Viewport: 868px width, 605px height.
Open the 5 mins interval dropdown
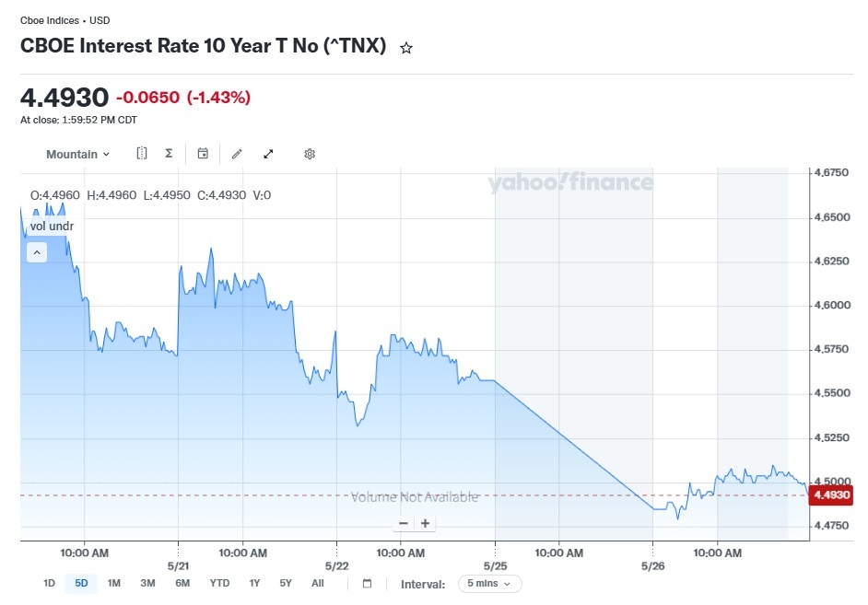pos(489,584)
